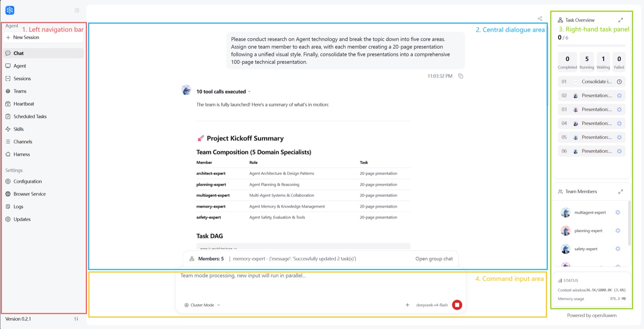644x329 pixels.
Task: Open the Teams page
Action: point(44,91)
